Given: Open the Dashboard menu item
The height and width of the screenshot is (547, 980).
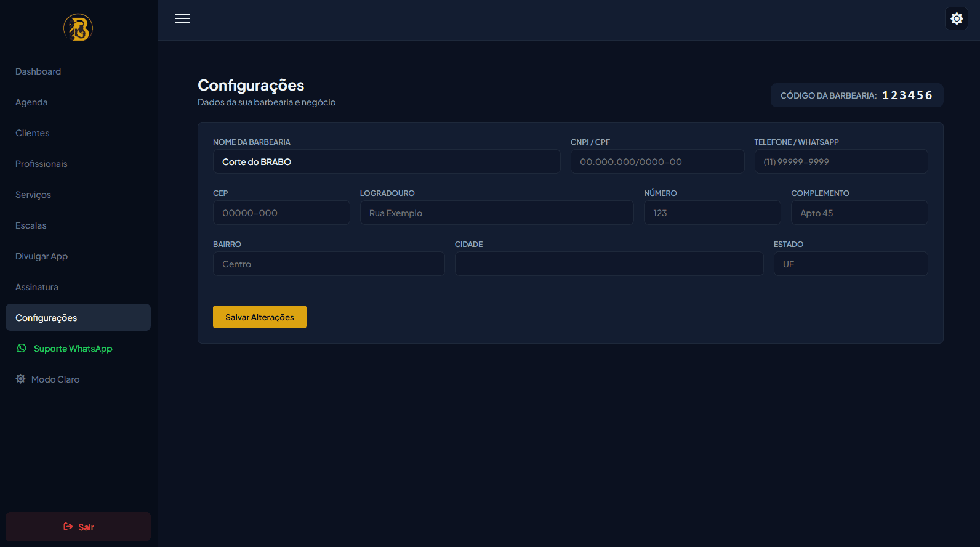Looking at the screenshot, I should click(x=78, y=71).
